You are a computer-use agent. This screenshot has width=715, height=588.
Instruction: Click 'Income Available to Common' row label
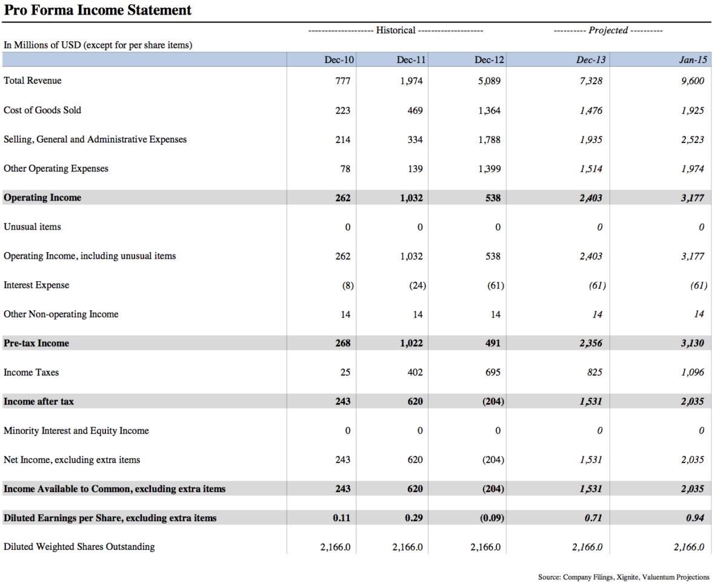click(115, 489)
